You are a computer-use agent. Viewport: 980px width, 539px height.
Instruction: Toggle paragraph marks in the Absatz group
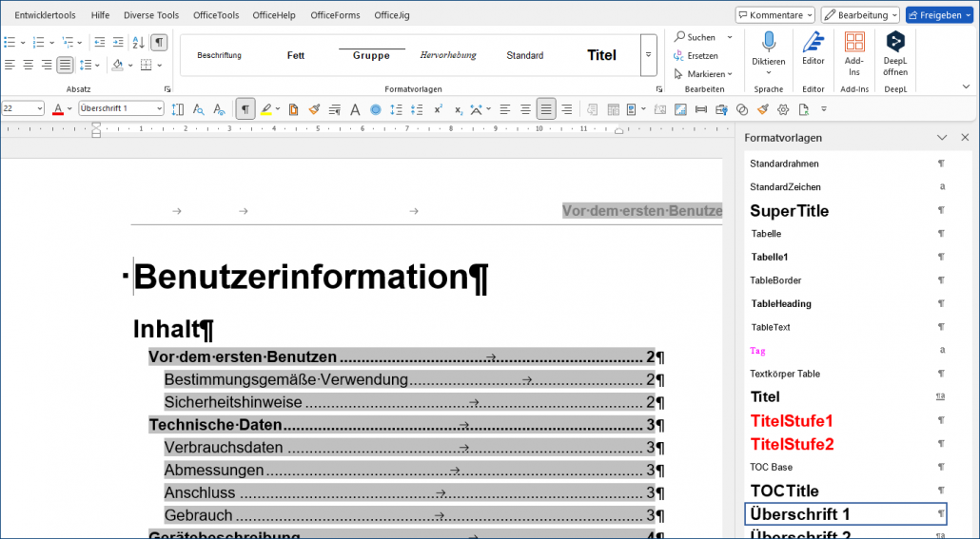click(x=159, y=42)
